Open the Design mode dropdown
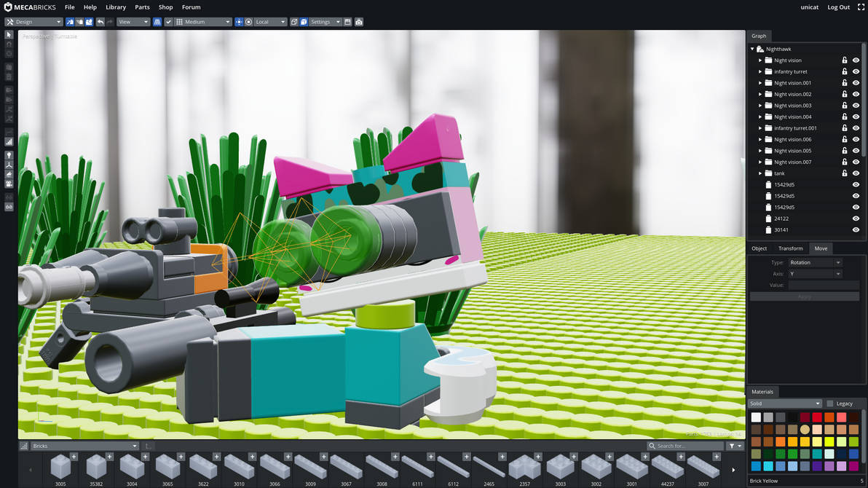 tap(33, 22)
